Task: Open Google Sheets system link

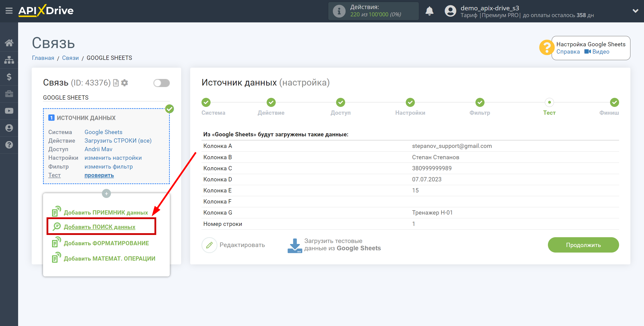Action: [103, 132]
